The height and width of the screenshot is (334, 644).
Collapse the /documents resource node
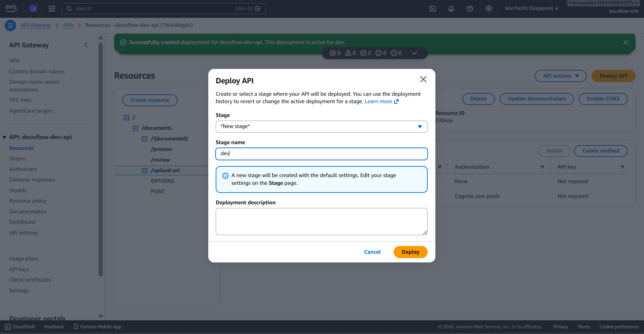(136, 128)
